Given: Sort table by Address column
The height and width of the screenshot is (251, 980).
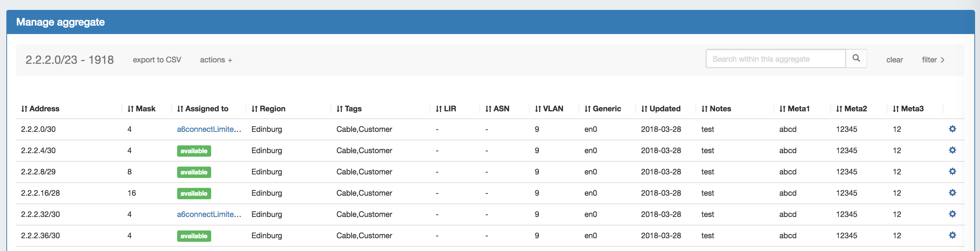Looking at the screenshot, I should point(40,108).
